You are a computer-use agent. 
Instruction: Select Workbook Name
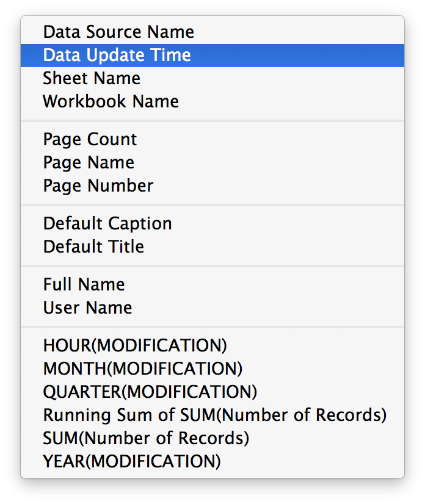click(111, 101)
